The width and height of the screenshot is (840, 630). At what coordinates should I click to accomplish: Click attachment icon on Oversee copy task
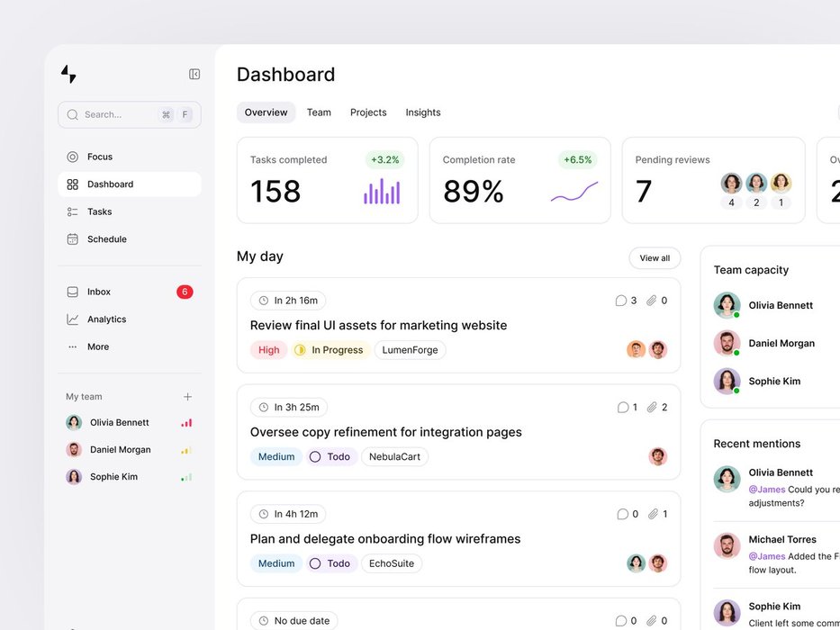pos(652,408)
